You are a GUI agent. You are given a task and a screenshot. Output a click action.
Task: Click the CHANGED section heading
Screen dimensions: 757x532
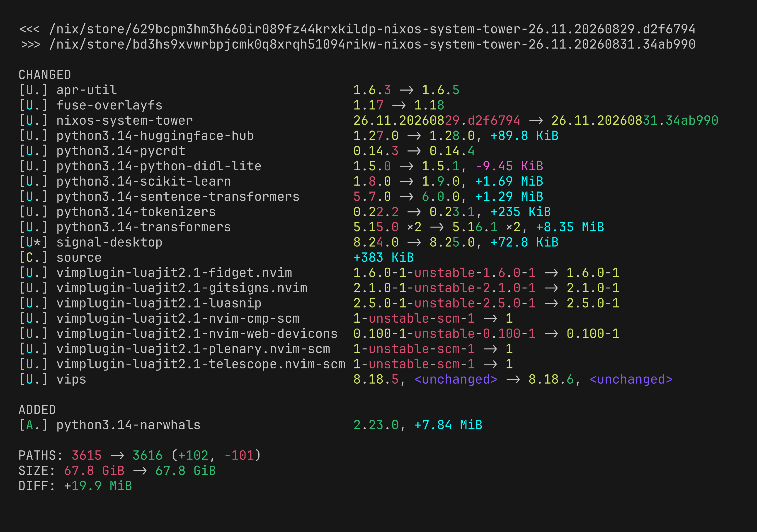click(45, 75)
